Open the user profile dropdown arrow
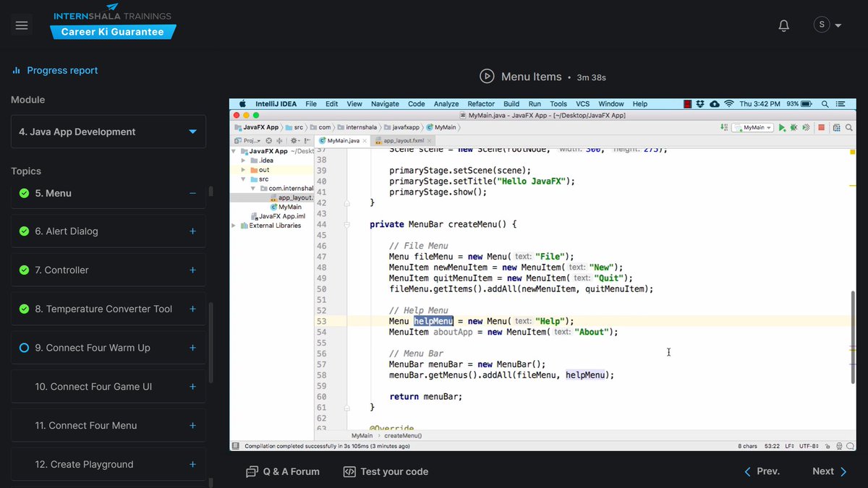Viewport: 868px width, 488px height. coord(838,25)
